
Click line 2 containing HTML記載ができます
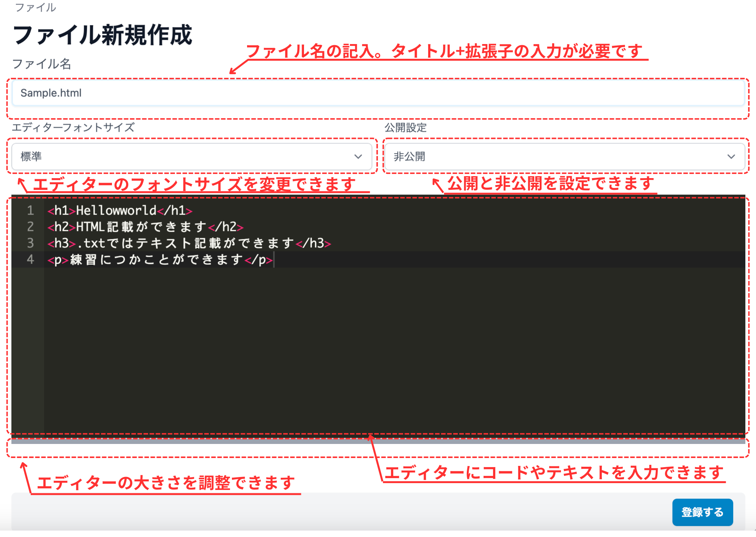144,227
